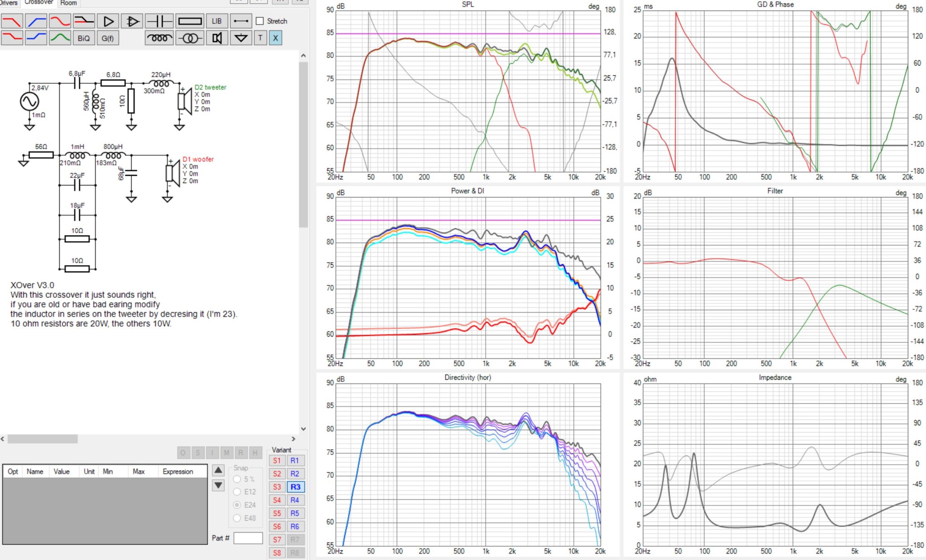Image resolution: width=926 pixels, height=560 pixels.
Task: Save variant with S1 button
Action: [277, 461]
